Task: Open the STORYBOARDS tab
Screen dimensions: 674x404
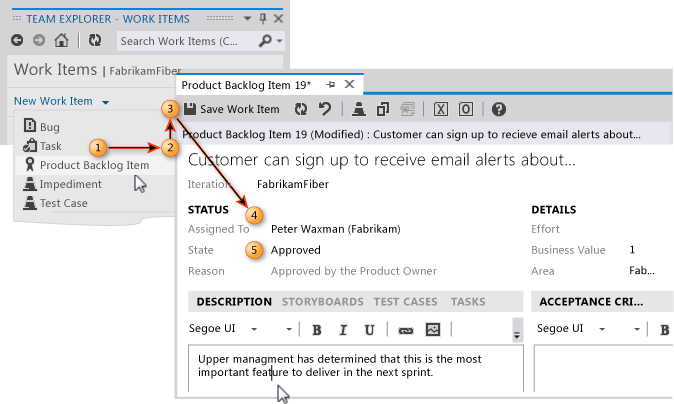Action: click(x=322, y=302)
